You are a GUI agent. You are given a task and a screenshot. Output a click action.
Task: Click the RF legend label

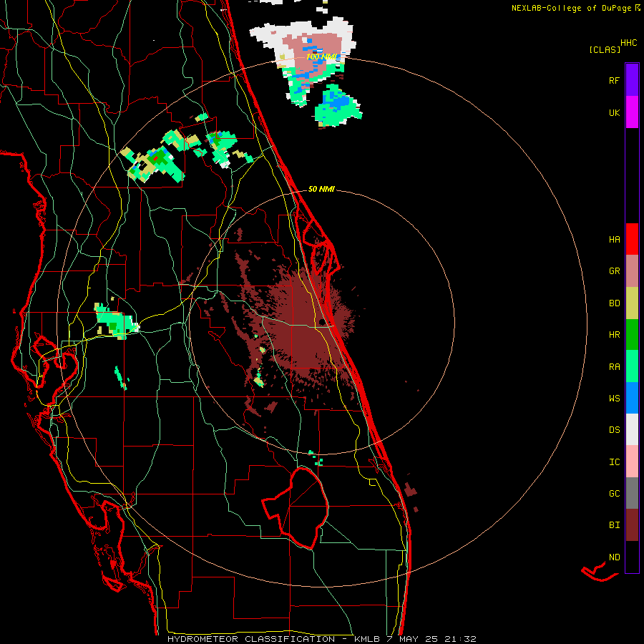click(x=614, y=80)
